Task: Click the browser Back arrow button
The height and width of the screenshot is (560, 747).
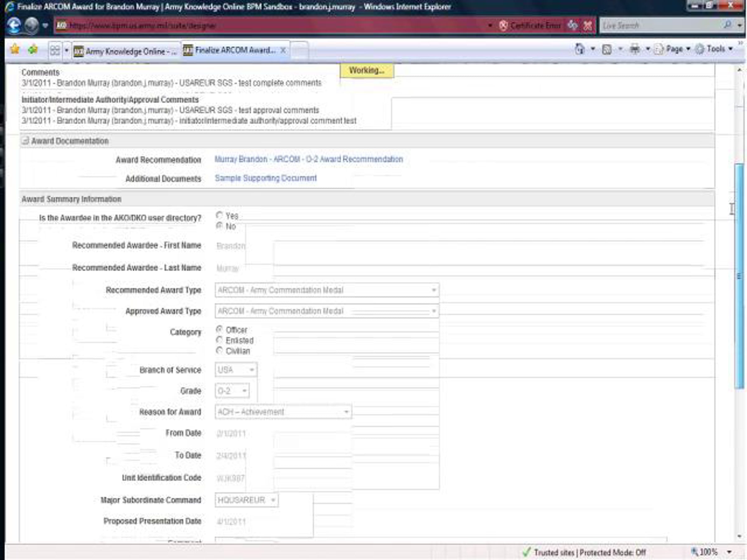Action: (14, 26)
